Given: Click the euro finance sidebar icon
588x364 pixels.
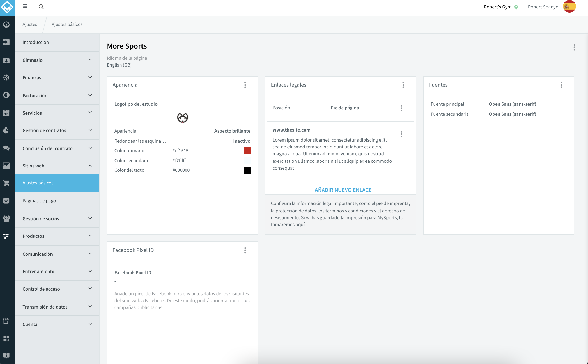Looking at the screenshot, I should (6, 95).
